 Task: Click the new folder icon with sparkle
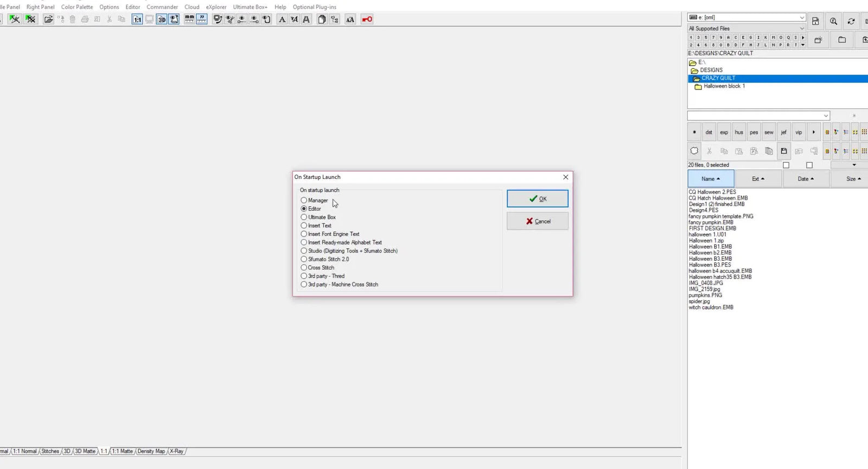818,40
